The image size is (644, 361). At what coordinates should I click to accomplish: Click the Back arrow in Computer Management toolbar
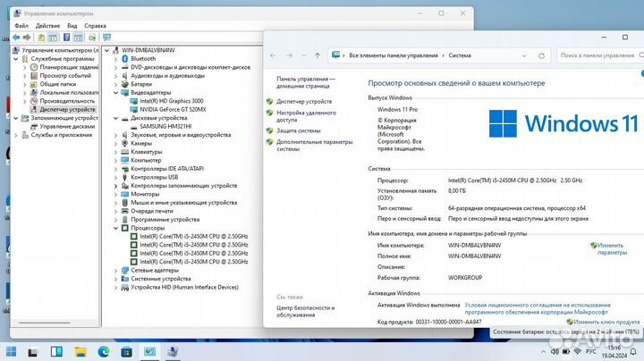click(16, 38)
